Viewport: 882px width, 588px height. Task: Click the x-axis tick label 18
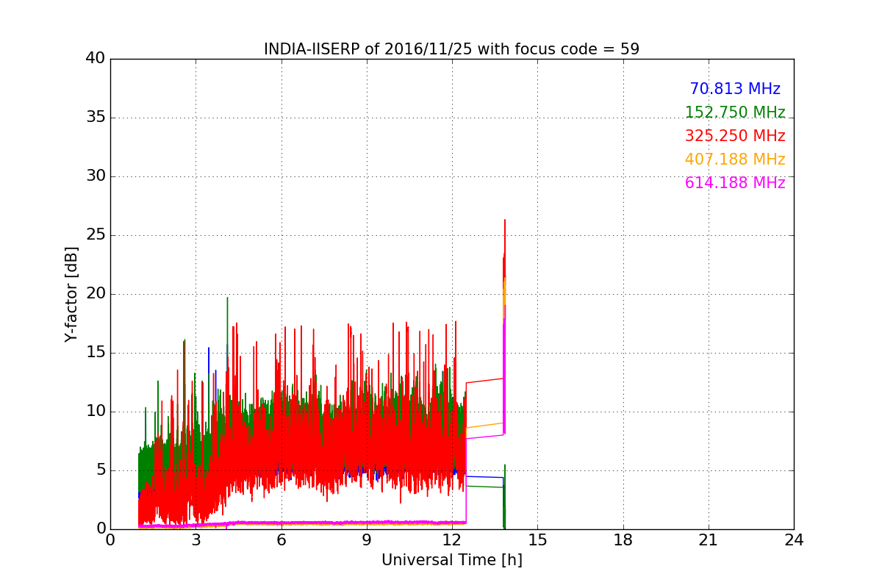point(623,539)
